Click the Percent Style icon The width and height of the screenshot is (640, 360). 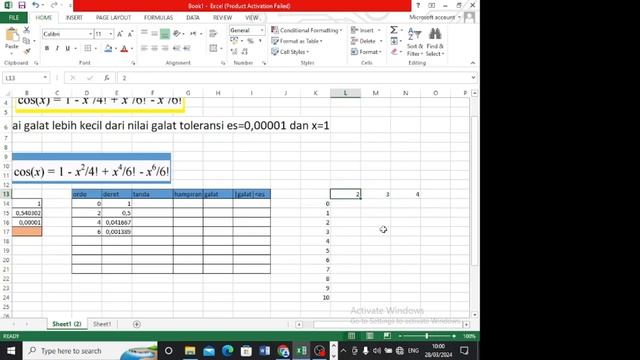[250, 41]
